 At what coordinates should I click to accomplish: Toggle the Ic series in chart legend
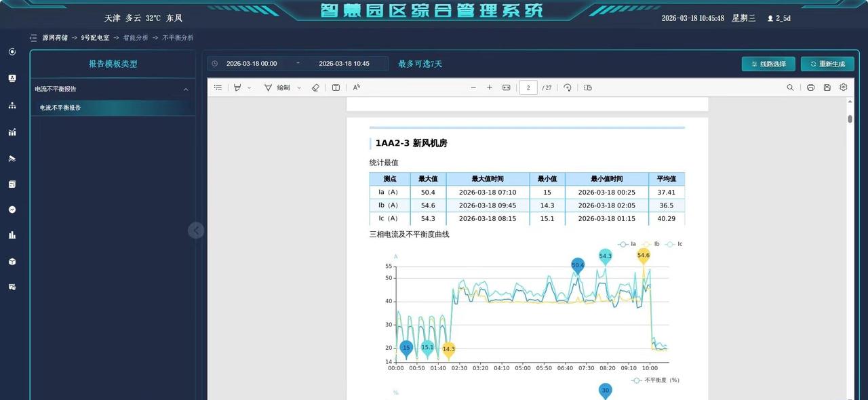tap(674, 243)
